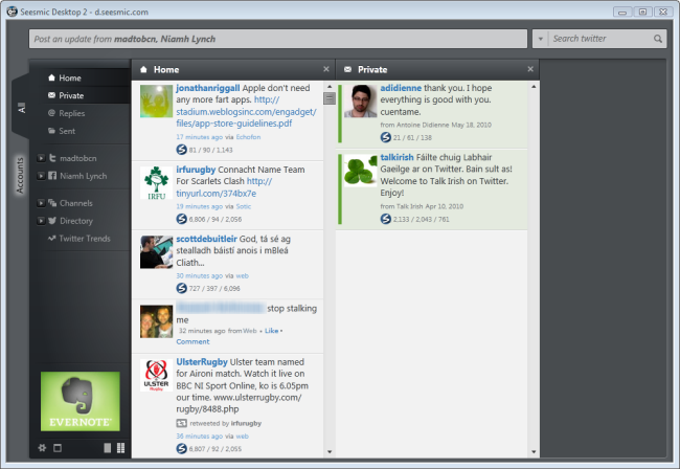Click the IRFU avatar thumbnail
Viewport: 680px width, 469px height.
(x=156, y=183)
